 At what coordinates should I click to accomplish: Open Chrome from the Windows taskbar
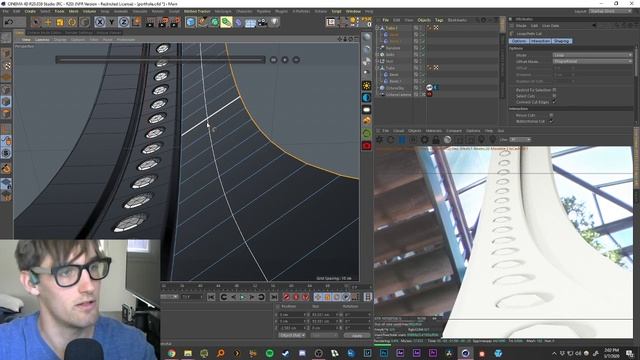pyautogui.click(x=171, y=353)
